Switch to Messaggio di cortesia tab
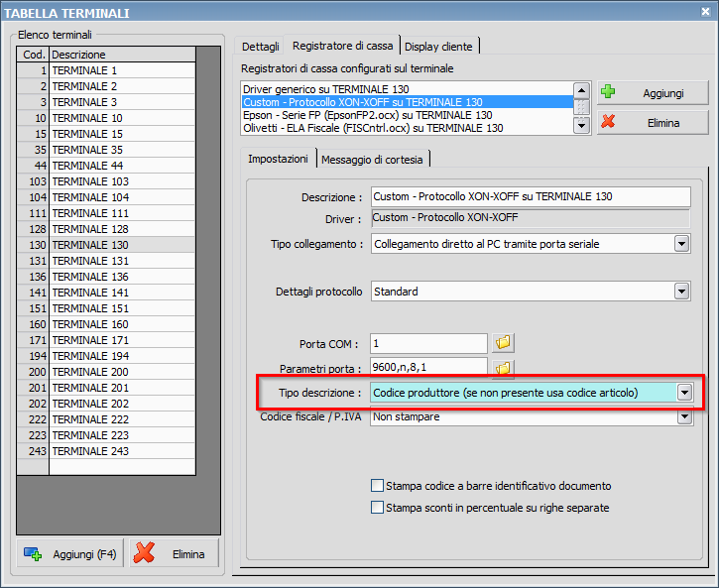Viewport: 719px width, 588px height. pos(372,160)
